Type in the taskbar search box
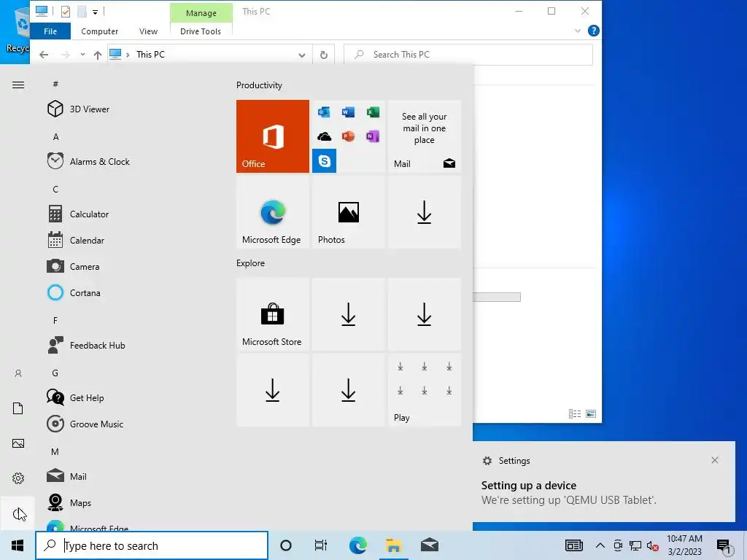Viewport: 747px width, 560px height. (152, 545)
